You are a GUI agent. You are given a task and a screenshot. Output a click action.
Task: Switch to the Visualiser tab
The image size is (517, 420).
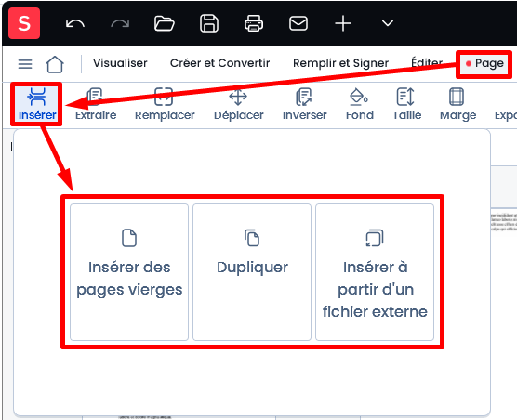(120, 63)
